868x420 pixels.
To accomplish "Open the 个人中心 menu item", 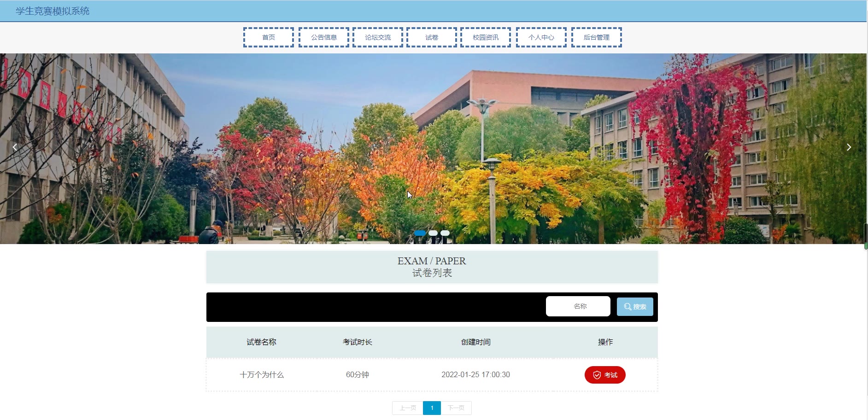I will (x=541, y=37).
